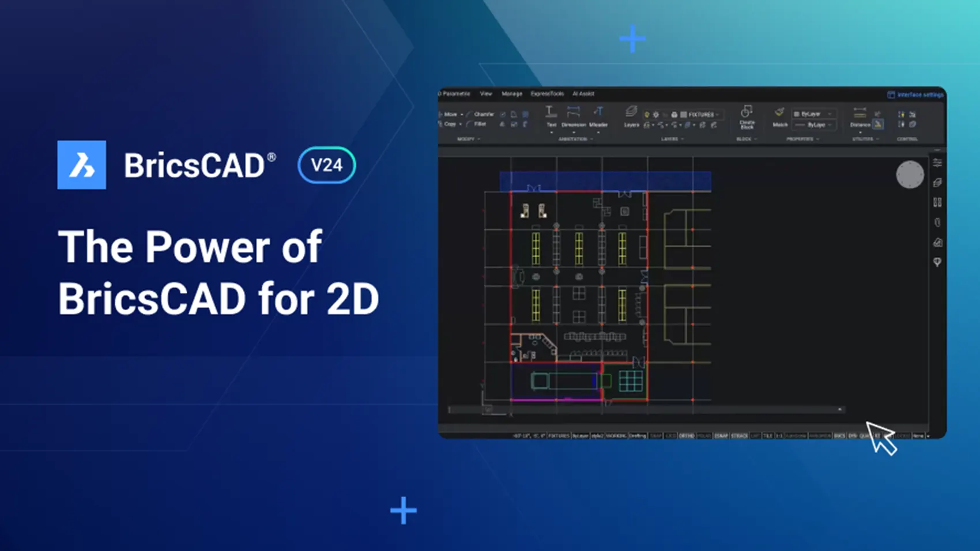The width and height of the screenshot is (980, 551).
Task: Activate the Chamfer tool
Action: 481,114
